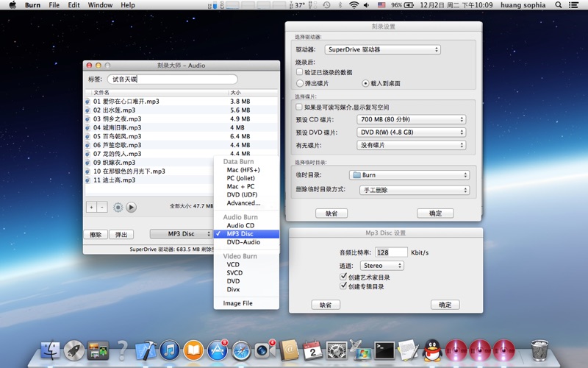Image resolution: width=588 pixels, height=368 pixels.
Task: Open the QQ penguin icon in Dock
Action: [x=432, y=350]
